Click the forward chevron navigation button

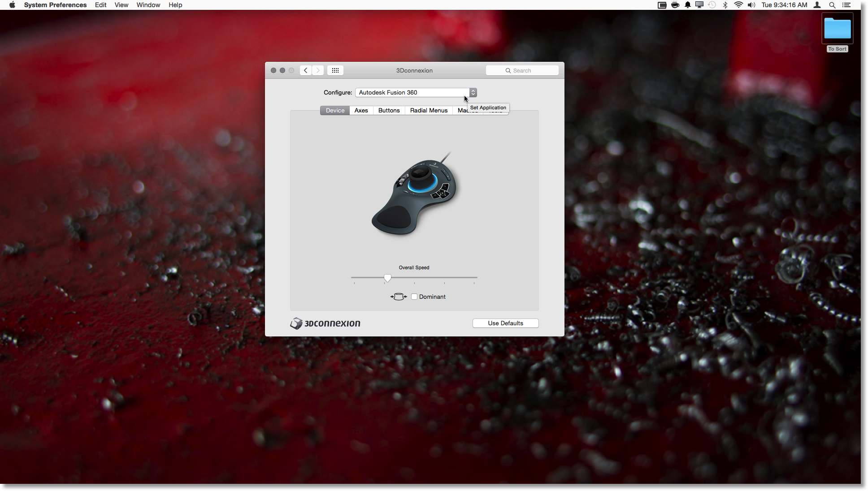pyautogui.click(x=318, y=70)
